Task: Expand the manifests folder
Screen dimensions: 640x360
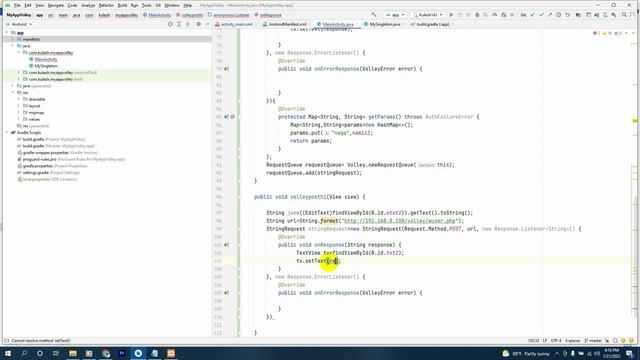Action: point(13,39)
